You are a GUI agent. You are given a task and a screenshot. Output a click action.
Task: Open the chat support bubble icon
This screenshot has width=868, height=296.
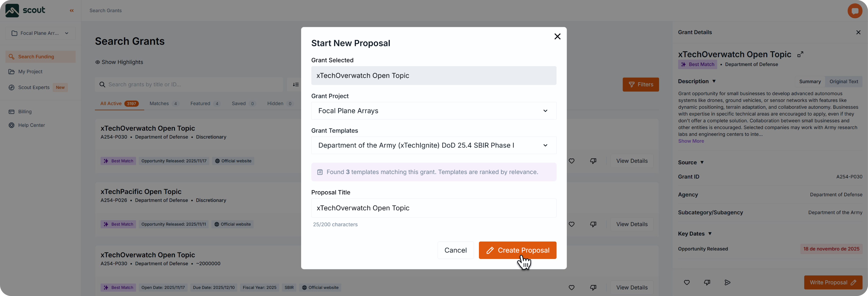point(854,11)
